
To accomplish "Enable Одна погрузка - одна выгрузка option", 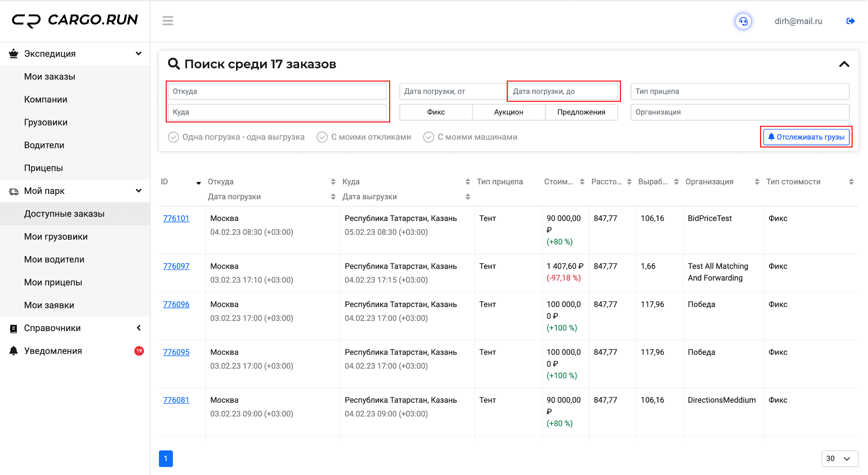I will pos(236,137).
